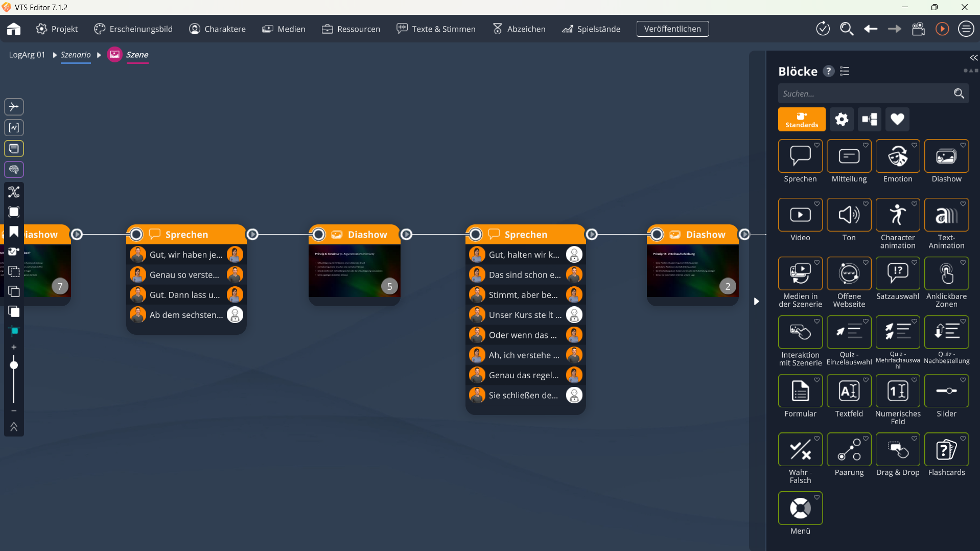
Task: Select the Emotion block icon
Action: (x=897, y=157)
